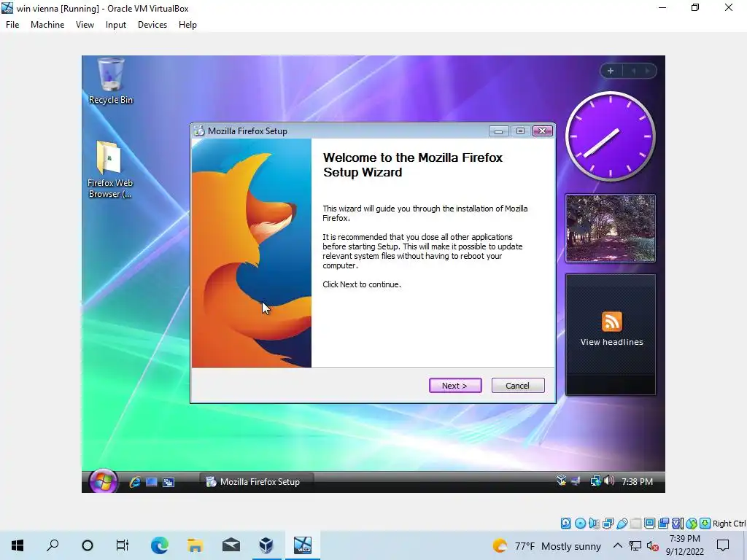This screenshot has width=747, height=560.
Task: Open Mail app from host taskbar
Action: pos(231,545)
